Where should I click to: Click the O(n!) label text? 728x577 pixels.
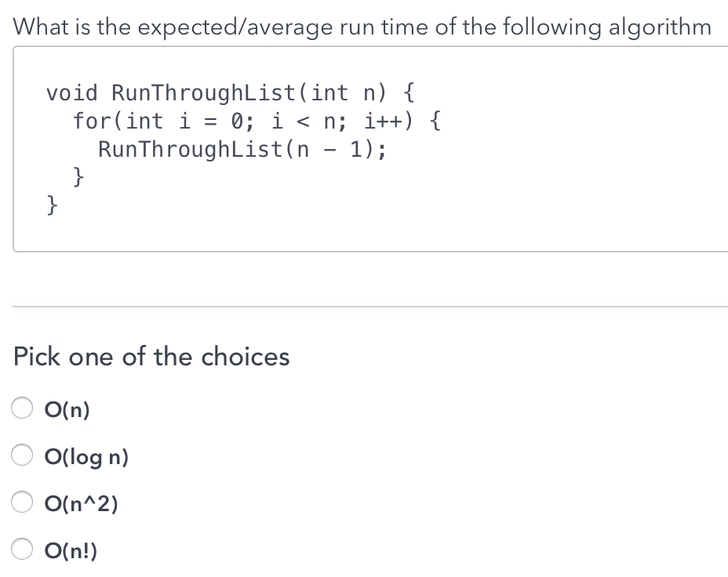point(71,550)
